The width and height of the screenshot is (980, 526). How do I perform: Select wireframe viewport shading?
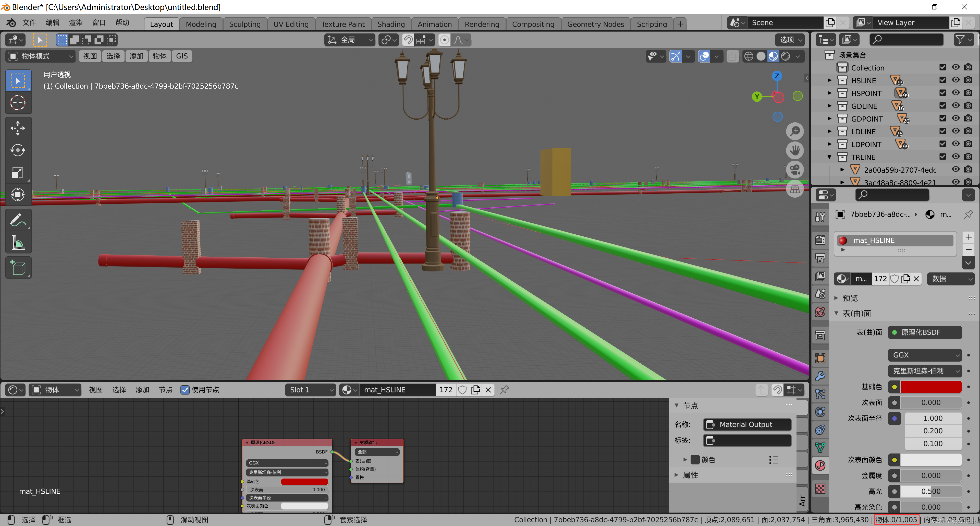pos(748,56)
